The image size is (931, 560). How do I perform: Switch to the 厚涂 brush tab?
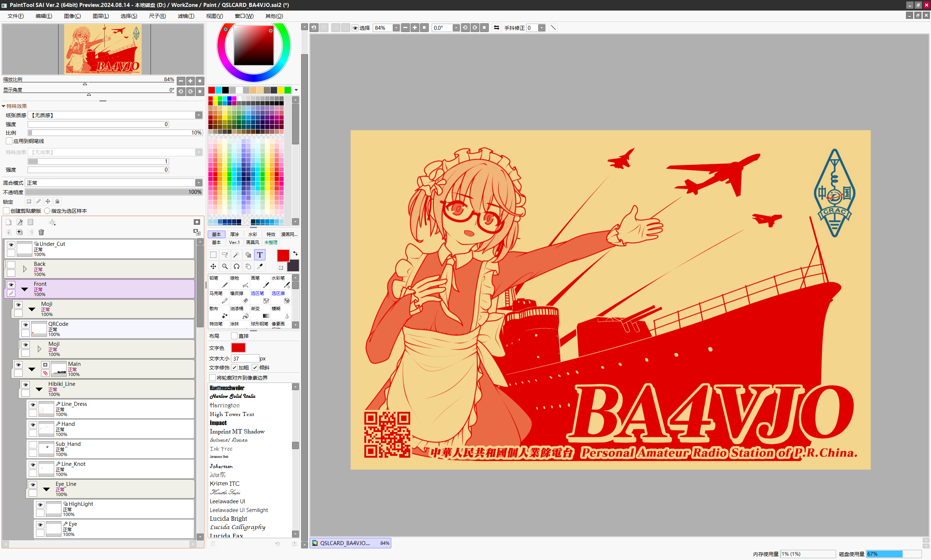tap(235, 234)
